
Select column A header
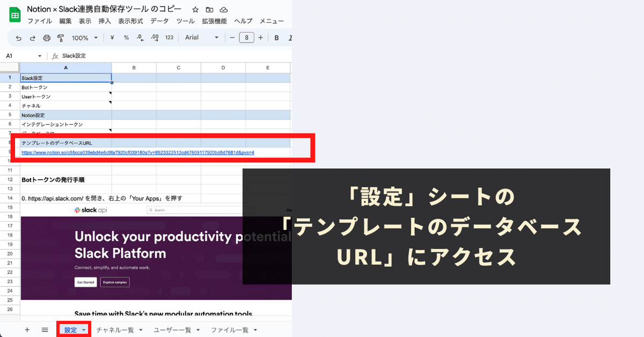(65, 68)
